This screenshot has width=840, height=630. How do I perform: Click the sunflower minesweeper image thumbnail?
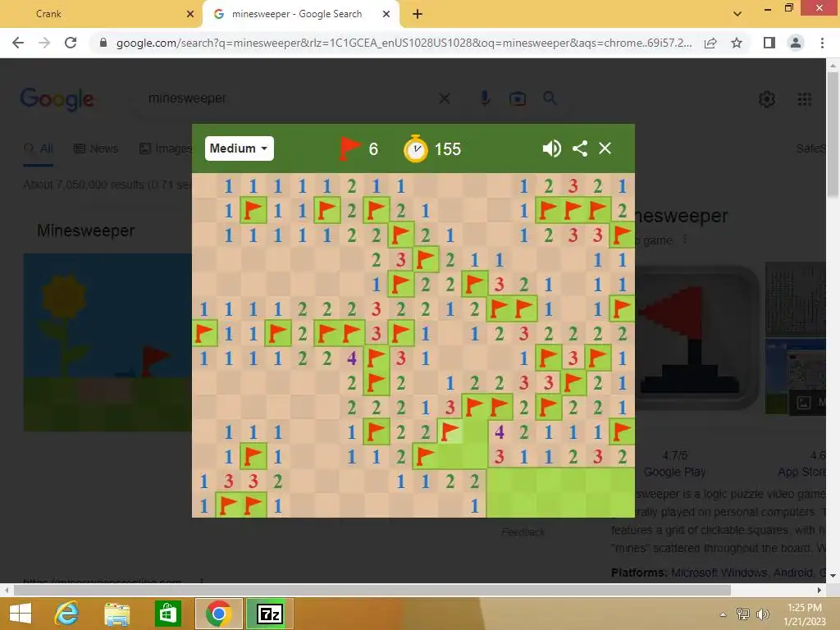pos(107,343)
